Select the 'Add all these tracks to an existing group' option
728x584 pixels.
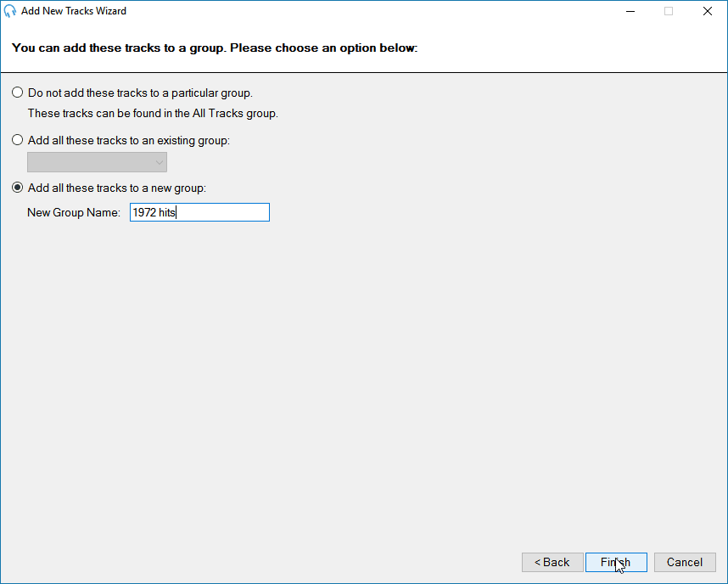17,139
